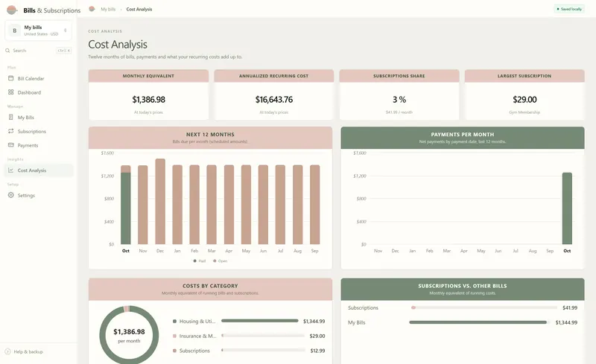Image resolution: width=596 pixels, height=364 pixels.
Task: Toggle the Paid legend item
Action: (200, 261)
